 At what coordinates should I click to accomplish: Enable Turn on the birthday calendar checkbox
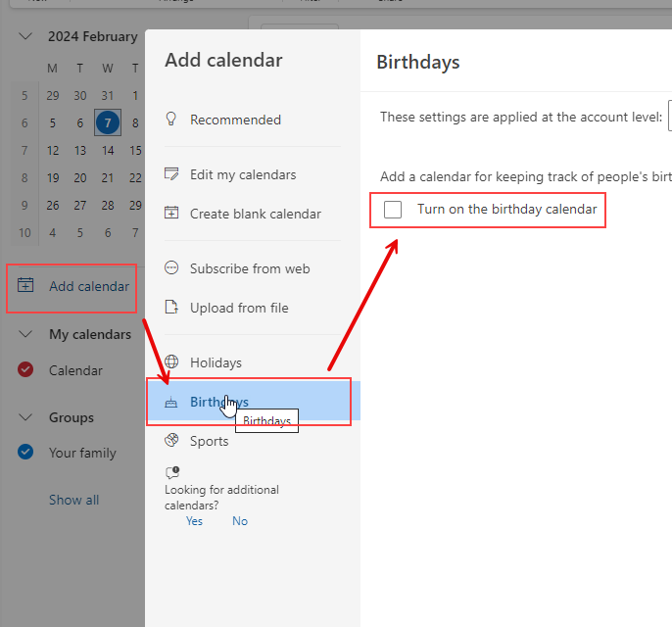point(393,210)
